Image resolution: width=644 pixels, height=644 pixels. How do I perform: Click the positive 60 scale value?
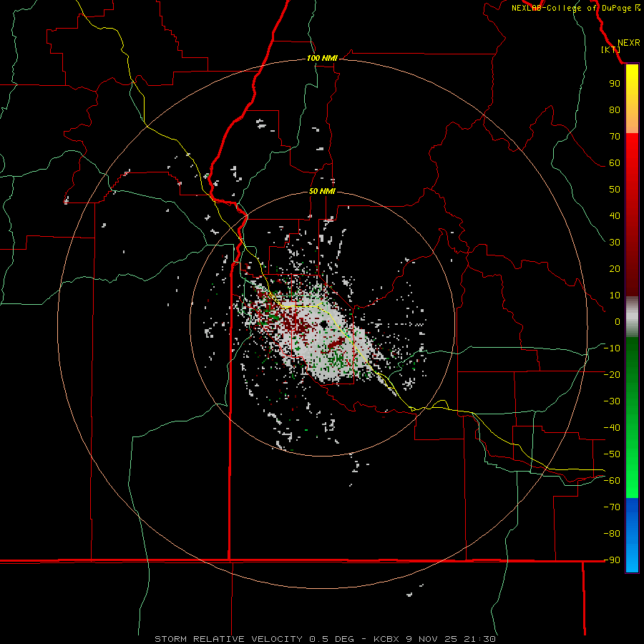click(615, 163)
